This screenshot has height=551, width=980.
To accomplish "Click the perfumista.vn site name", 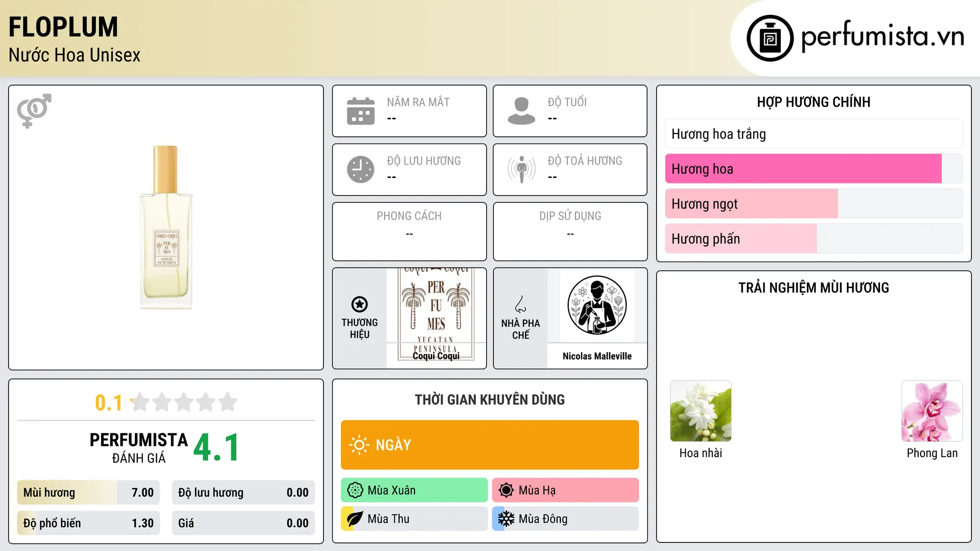I will tap(883, 36).
